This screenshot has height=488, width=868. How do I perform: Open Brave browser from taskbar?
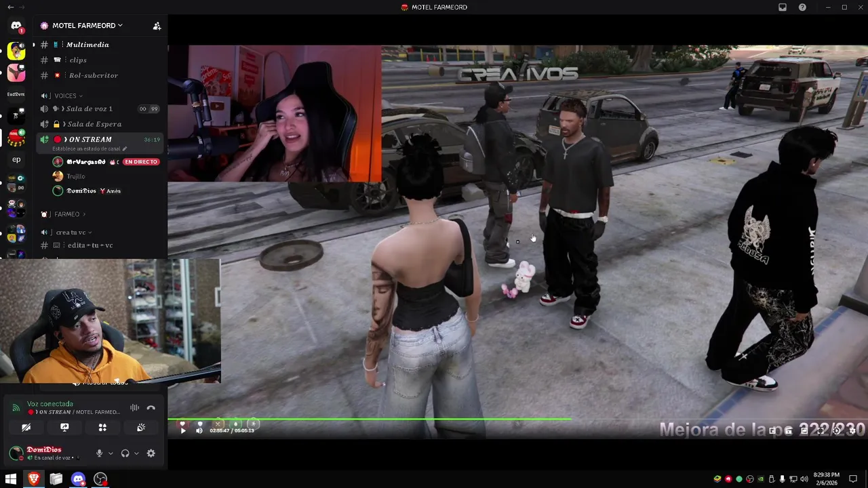click(33, 479)
